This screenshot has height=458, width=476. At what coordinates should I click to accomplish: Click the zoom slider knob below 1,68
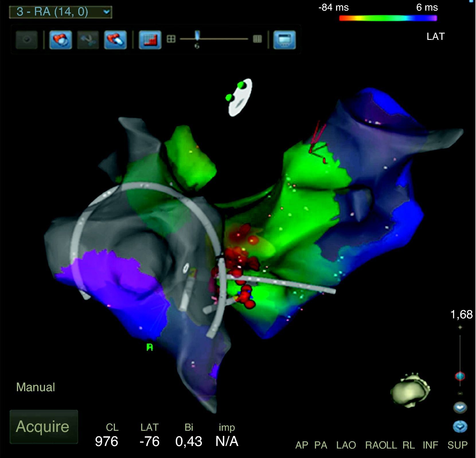(x=460, y=376)
